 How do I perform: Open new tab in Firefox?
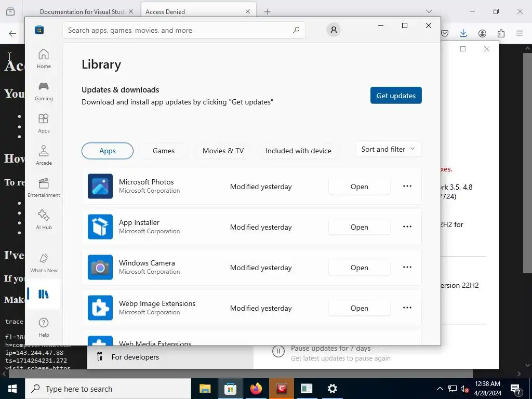click(x=268, y=12)
